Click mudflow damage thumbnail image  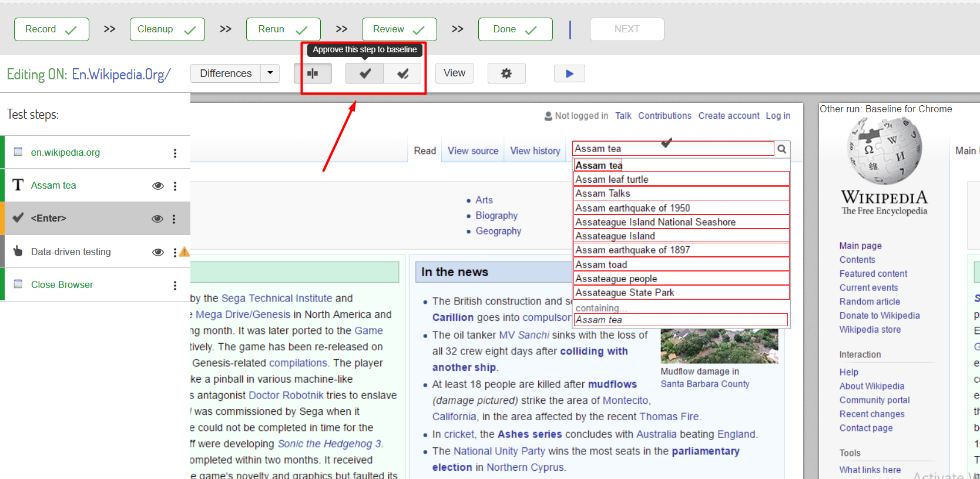[719, 346]
